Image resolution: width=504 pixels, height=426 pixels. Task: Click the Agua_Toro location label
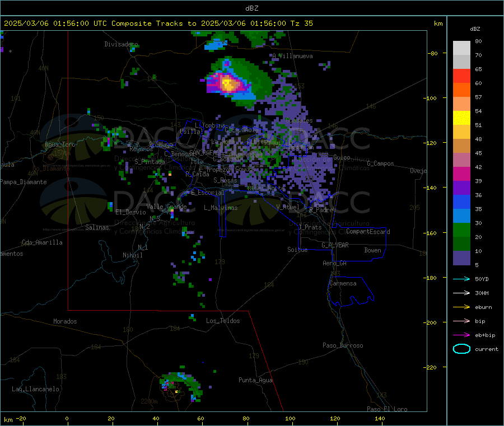[x=60, y=144]
